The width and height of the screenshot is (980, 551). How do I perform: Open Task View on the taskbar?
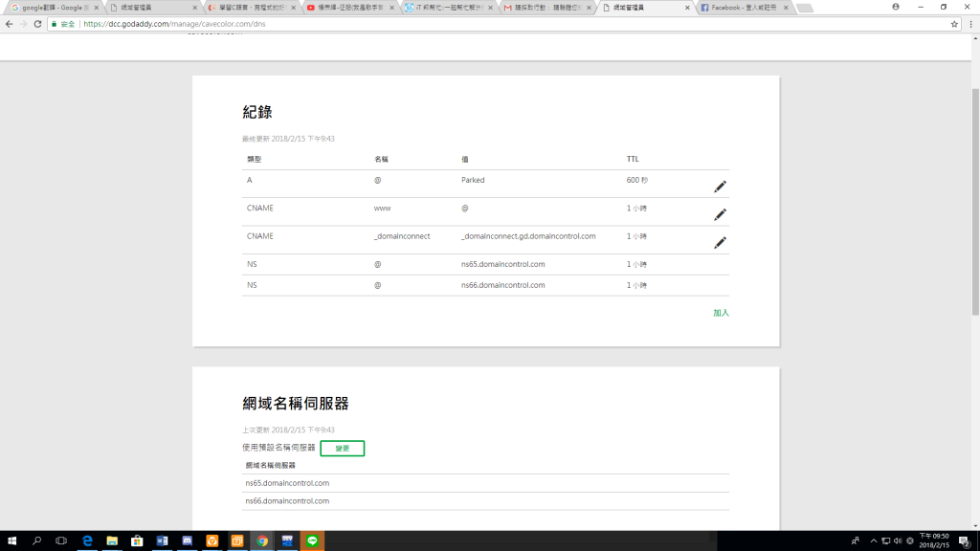pyautogui.click(x=61, y=541)
